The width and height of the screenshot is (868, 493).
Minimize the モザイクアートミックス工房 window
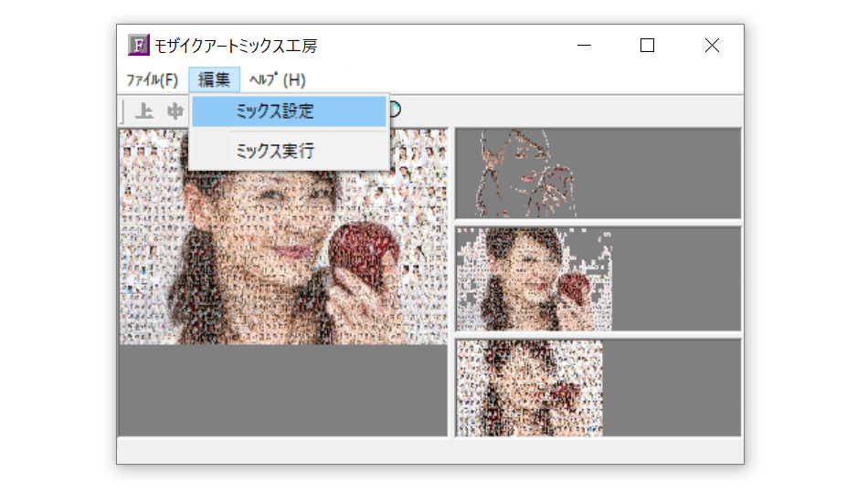tap(585, 46)
